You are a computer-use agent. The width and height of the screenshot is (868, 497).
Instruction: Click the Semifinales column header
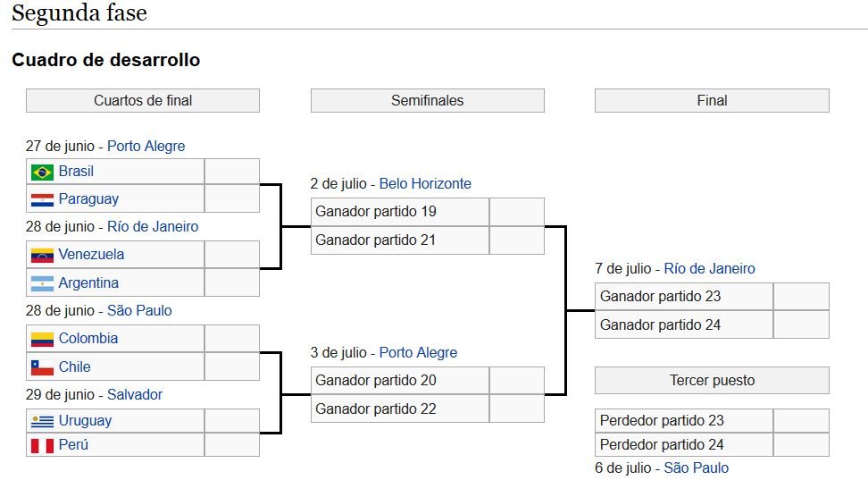click(x=427, y=101)
